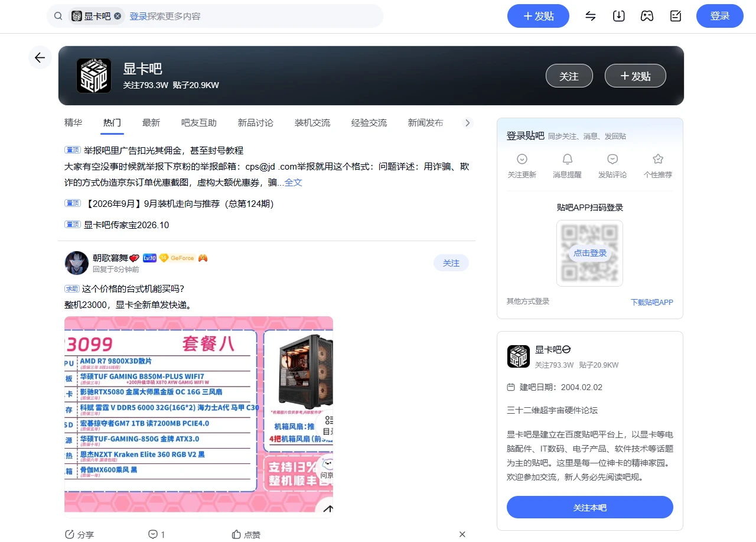
Task: Open the 下载贴吧APP link
Action: [652, 302]
